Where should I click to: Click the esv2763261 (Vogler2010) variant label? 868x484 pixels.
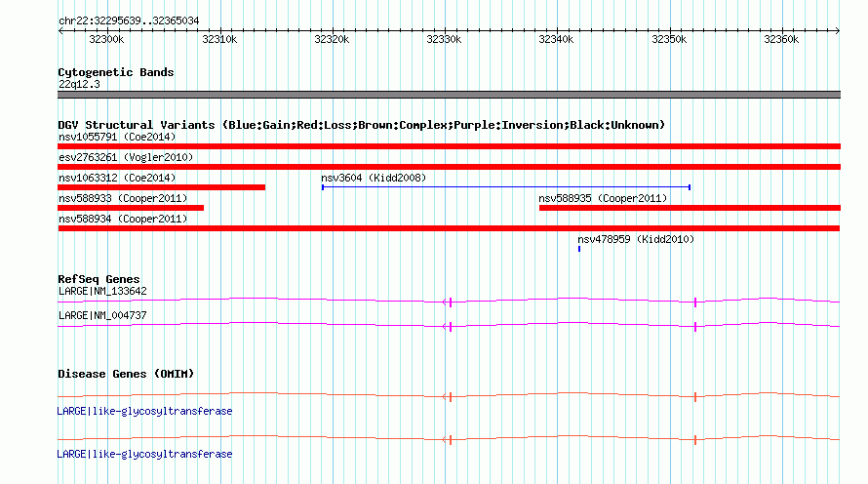coord(126,157)
